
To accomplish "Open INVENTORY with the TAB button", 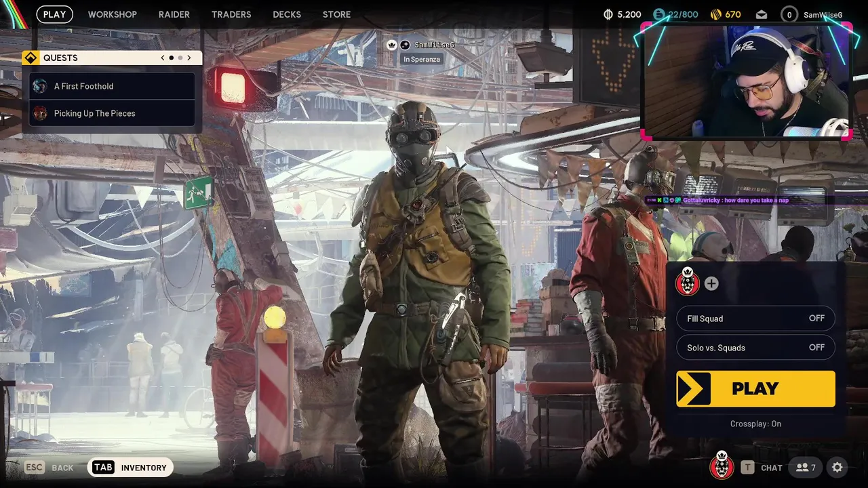I will pos(130,468).
